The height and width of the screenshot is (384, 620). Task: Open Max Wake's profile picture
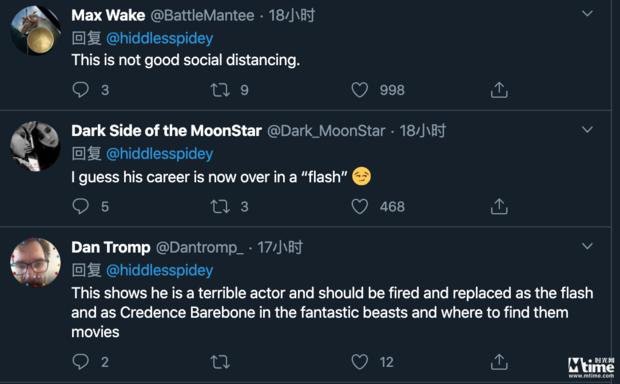[36, 30]
